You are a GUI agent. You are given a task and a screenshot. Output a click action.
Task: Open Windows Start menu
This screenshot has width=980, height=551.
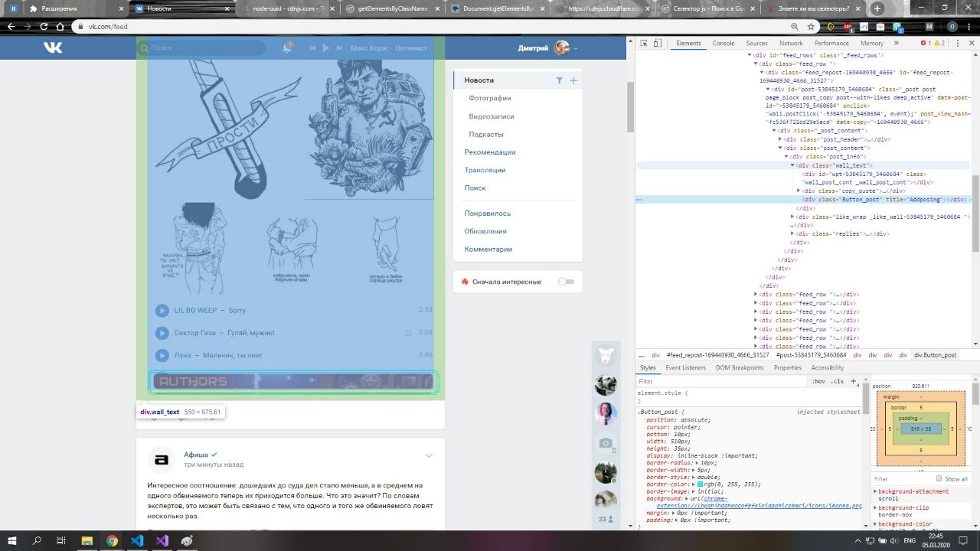13,540
